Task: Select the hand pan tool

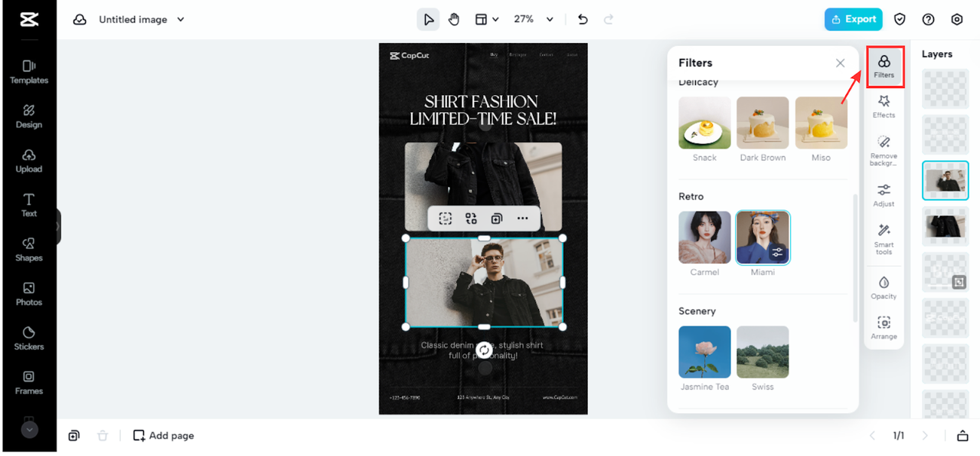Action: click(454, 20)
